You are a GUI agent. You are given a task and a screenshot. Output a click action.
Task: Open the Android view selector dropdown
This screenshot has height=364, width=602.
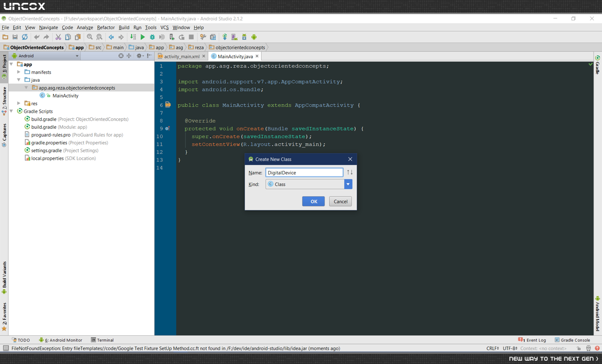coord(45,56)
